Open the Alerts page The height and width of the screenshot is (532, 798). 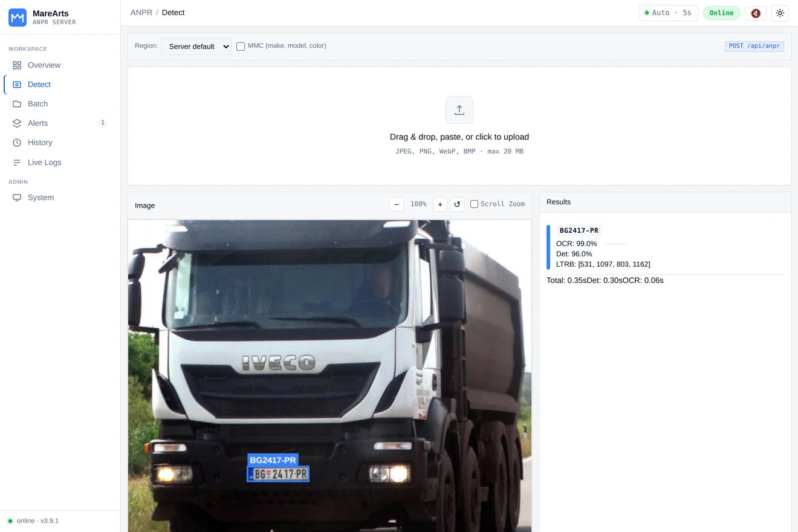pos(60,123)
